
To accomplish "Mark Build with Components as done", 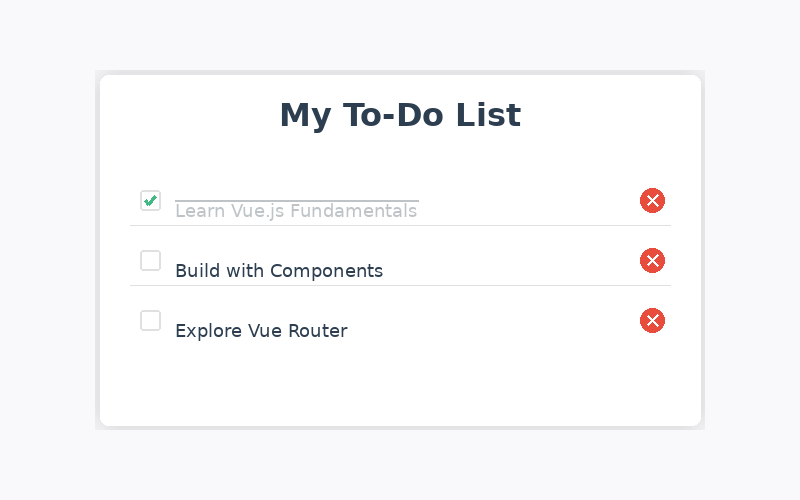I will [x=151, y=261].
